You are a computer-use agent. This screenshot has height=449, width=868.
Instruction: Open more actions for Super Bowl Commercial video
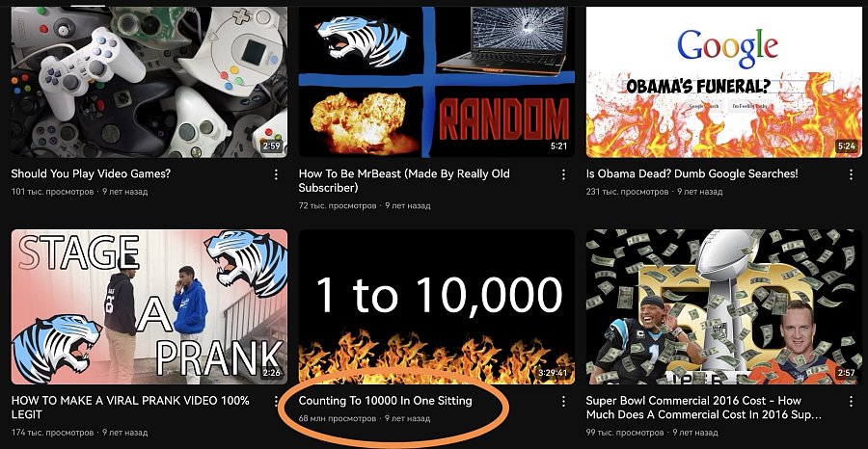pos(851,402)
